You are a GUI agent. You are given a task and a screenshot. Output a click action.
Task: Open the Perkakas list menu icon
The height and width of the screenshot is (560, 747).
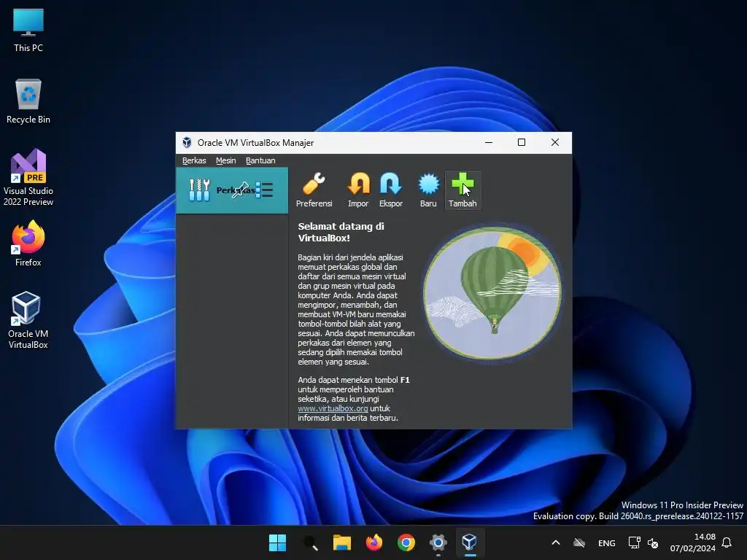264,190
